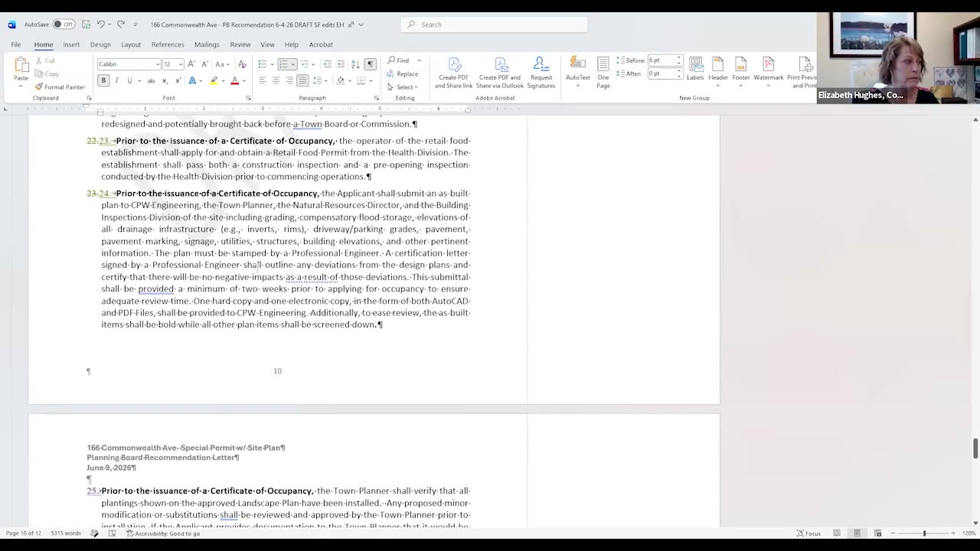Open Font dialog launcher
This screenshot has height=551, width=980.
pos(248,98)
